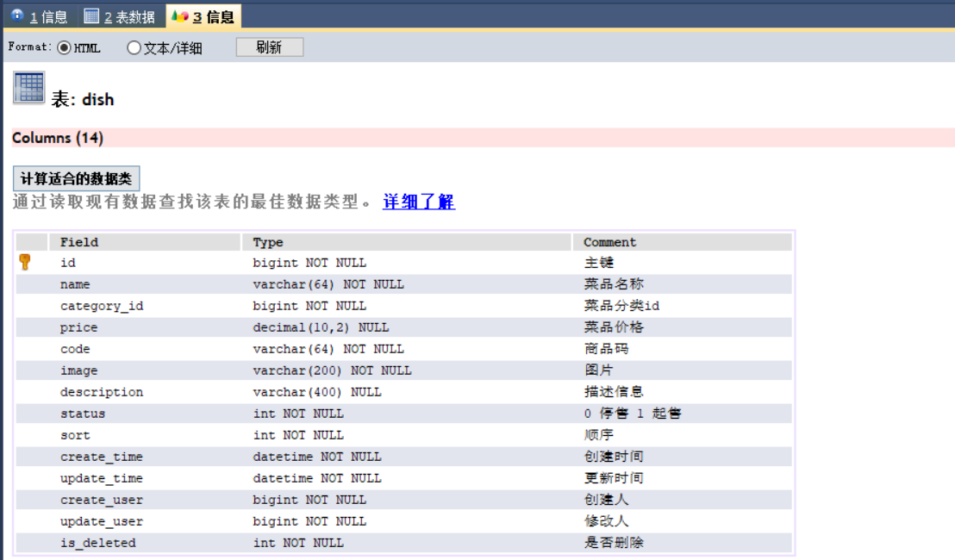Screen dimensions: 955x560
Task: Click the 菜品价格 comment cell
Action: (682, 327)
